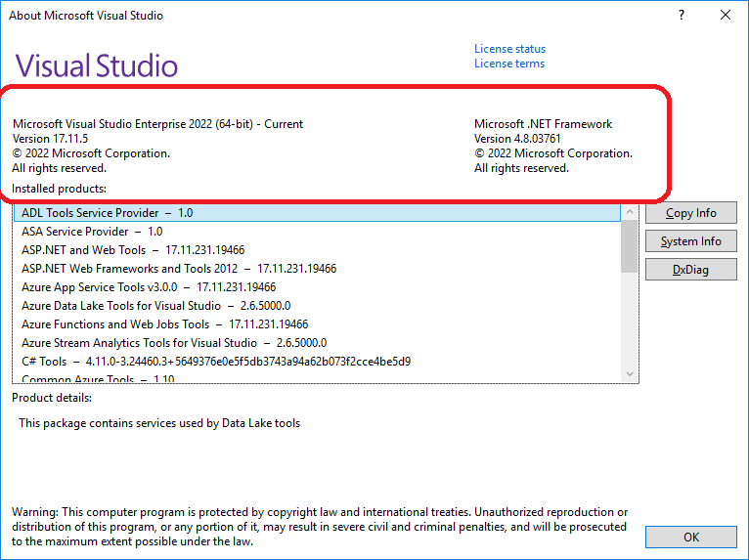Select the C# Tools entry
Image resolution: width=749 pixels, height=560 pixels.
coord(317,362)
